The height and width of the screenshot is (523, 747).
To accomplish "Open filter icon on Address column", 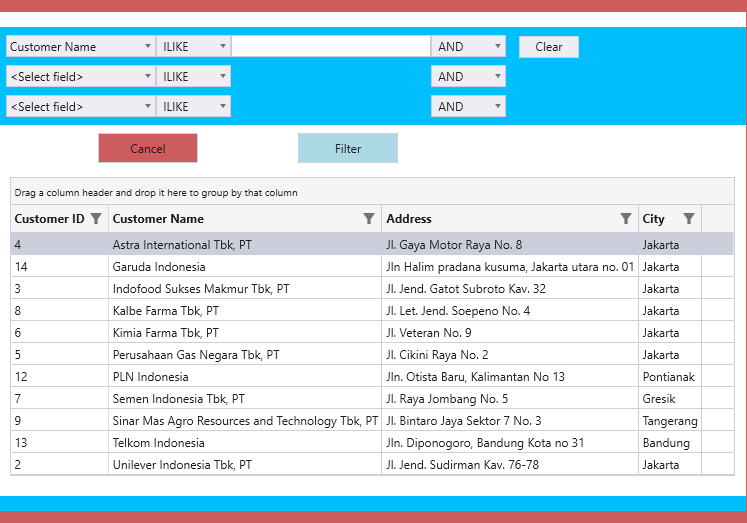I will [626, 219].
